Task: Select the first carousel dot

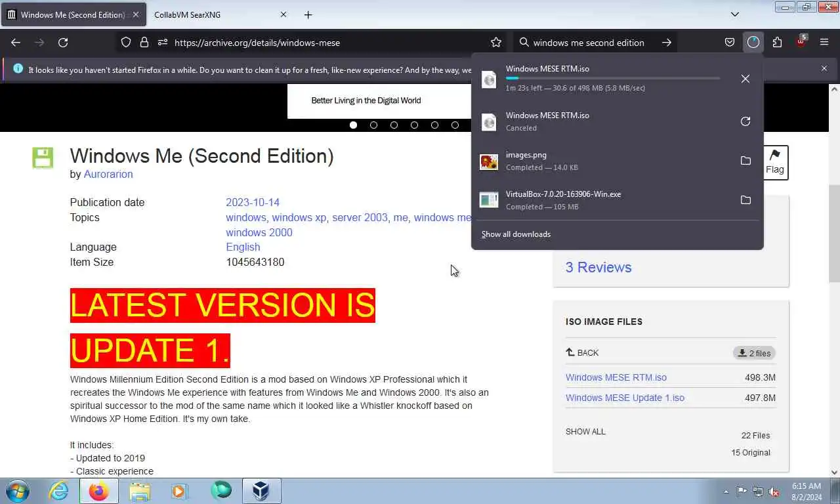Action: tap(354, 125)
